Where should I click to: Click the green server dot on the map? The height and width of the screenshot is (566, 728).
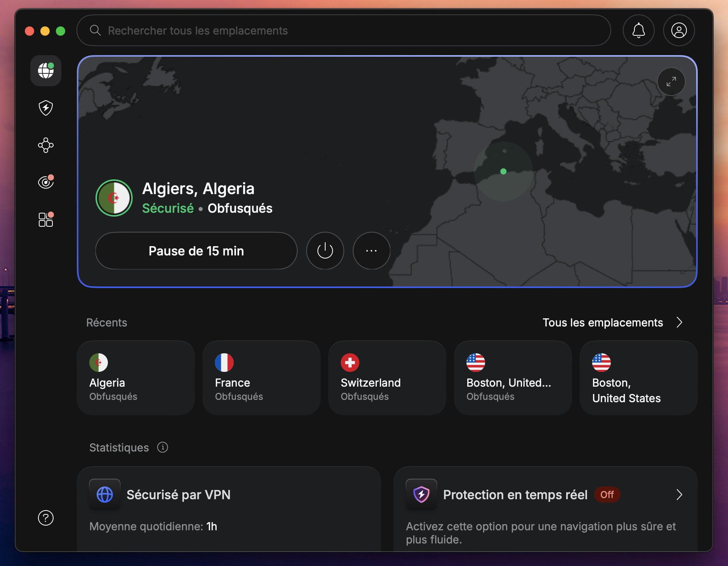tap(503, 171)
